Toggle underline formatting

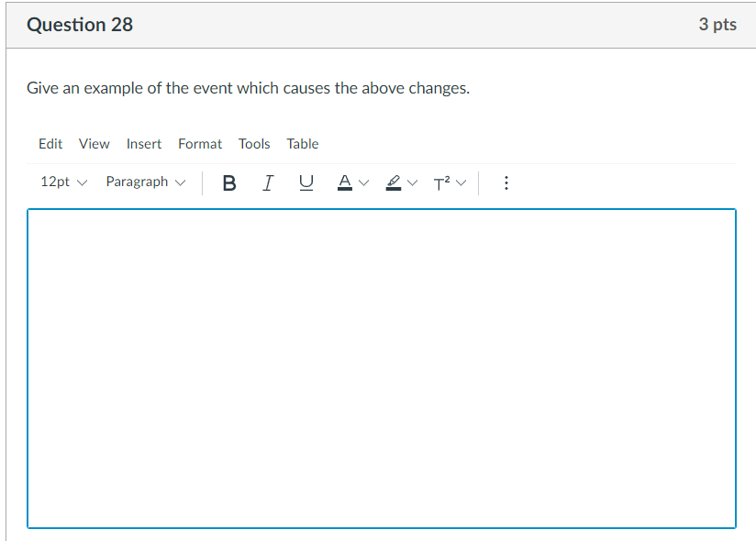click(306, 182)
